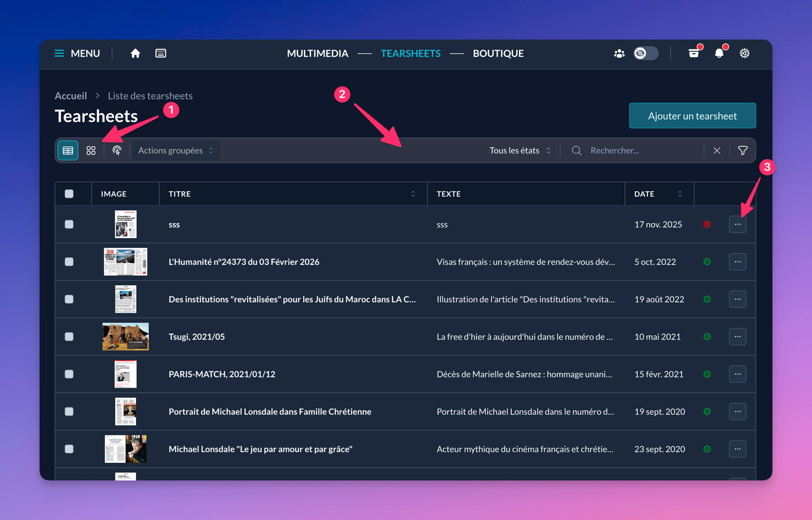
Task: Open the notifications bell
Action: [x=719, y=53]
